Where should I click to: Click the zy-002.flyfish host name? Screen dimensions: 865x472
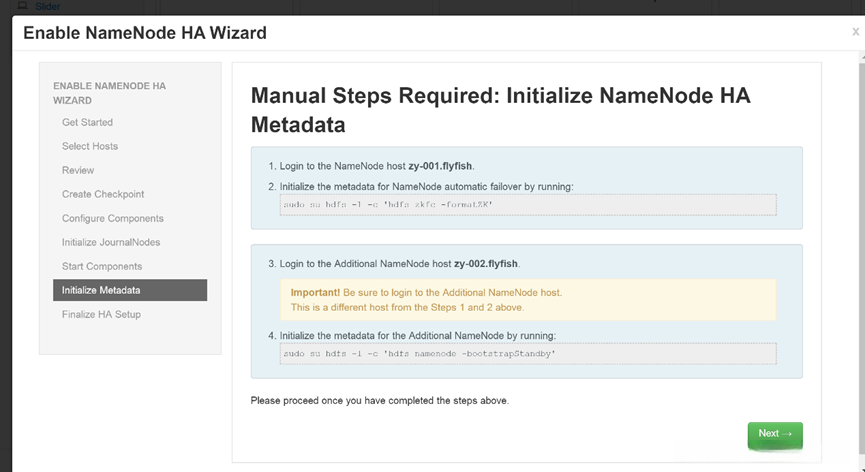(x=486, y=263)
